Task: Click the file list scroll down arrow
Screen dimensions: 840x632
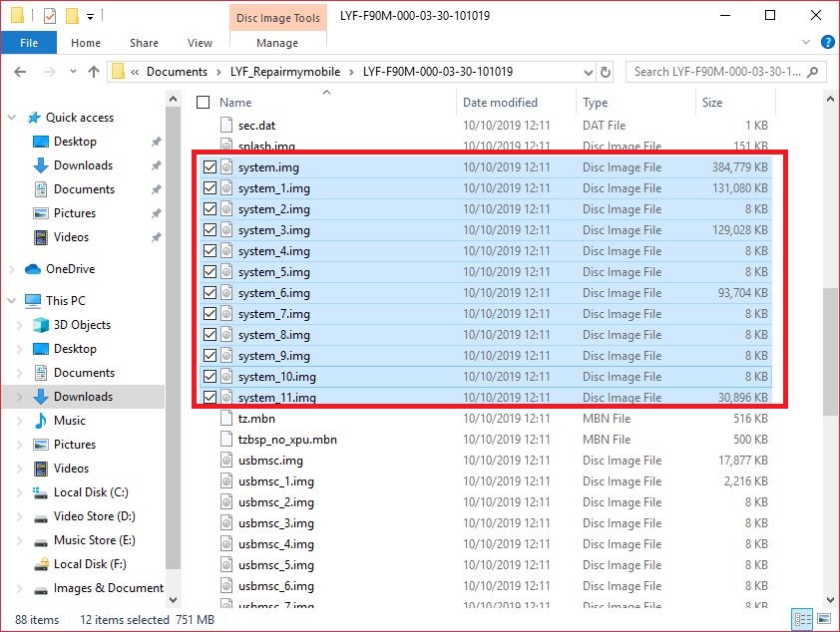Action: click(x=830, y=599)
